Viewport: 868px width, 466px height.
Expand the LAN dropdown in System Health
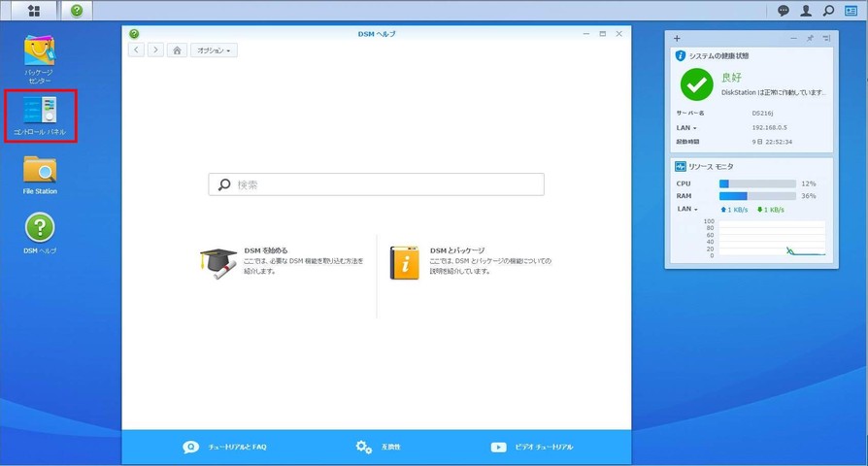686,128
